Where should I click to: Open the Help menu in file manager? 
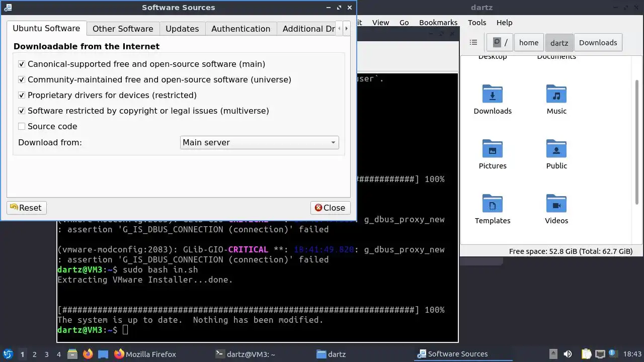[x=504, y=22]
